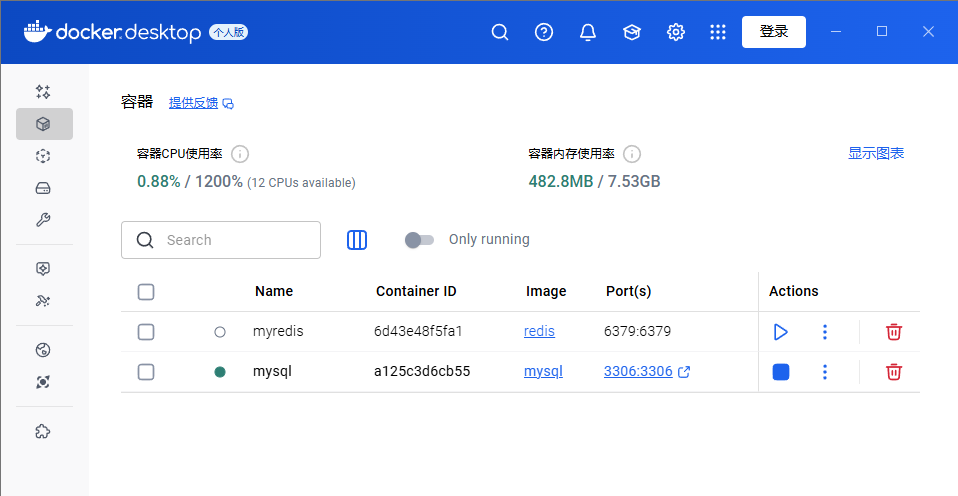958x496 pixels.
Task: Open the Extensions puzzle icon in sidebar
Action: tap(43, 432)
